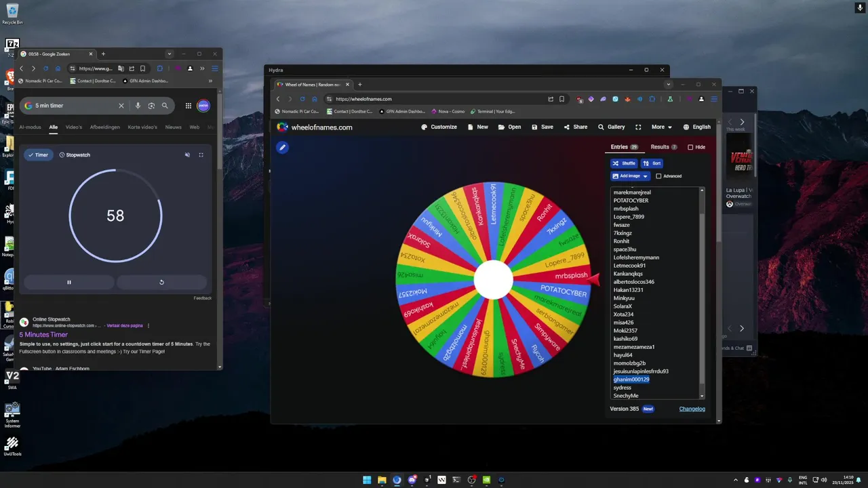
Task: Expand the Google timer to fullscreen
Action: (x=201, y=155)
